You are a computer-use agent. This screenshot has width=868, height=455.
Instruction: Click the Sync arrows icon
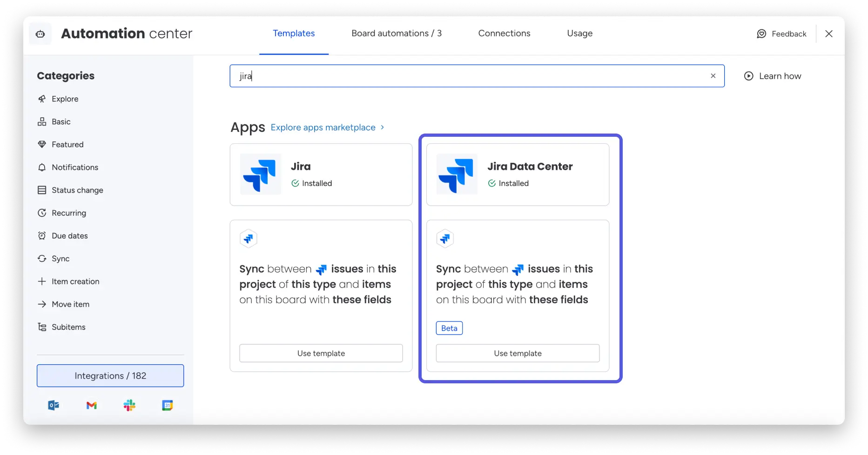pos(42,258)
